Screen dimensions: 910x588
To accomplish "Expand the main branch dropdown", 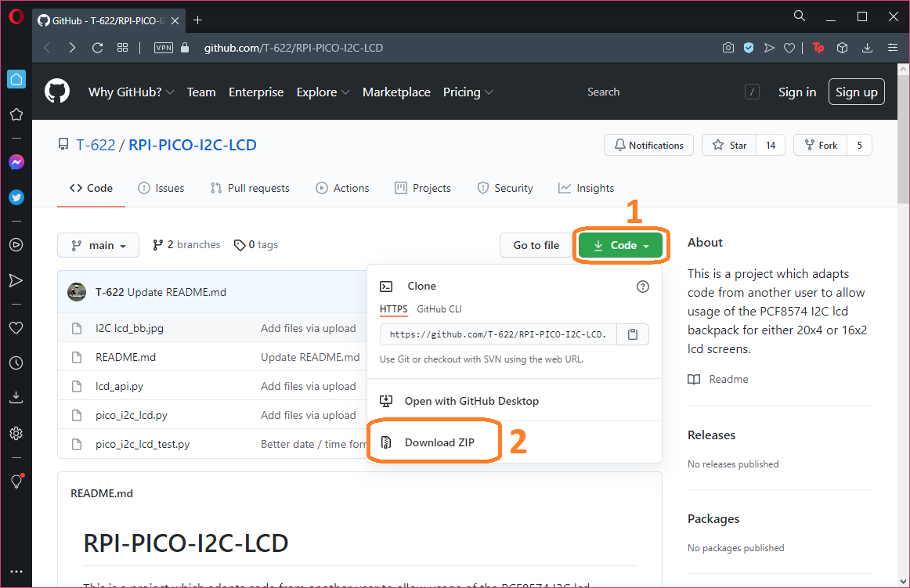I will (x=98, y=245).
